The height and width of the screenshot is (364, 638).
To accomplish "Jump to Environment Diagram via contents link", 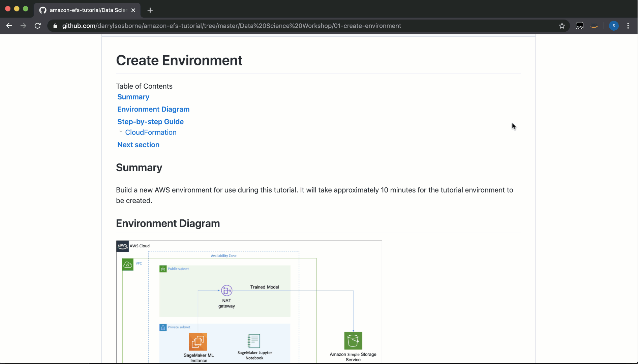I will [153, 110].
